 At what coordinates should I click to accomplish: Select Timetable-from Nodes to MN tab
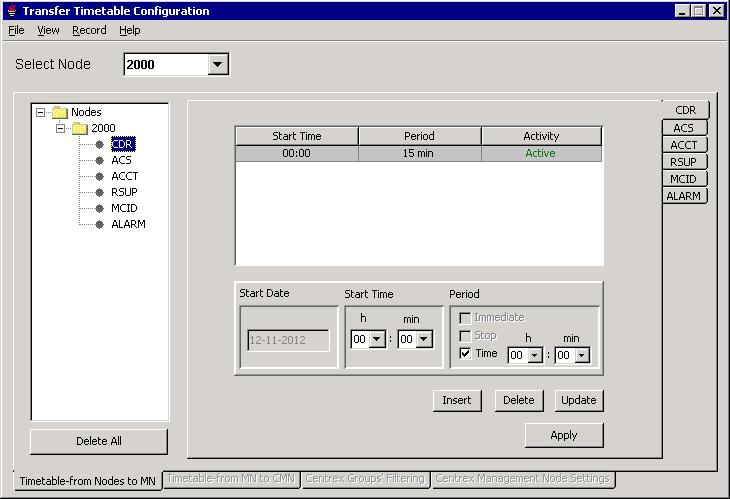(88, 481)
